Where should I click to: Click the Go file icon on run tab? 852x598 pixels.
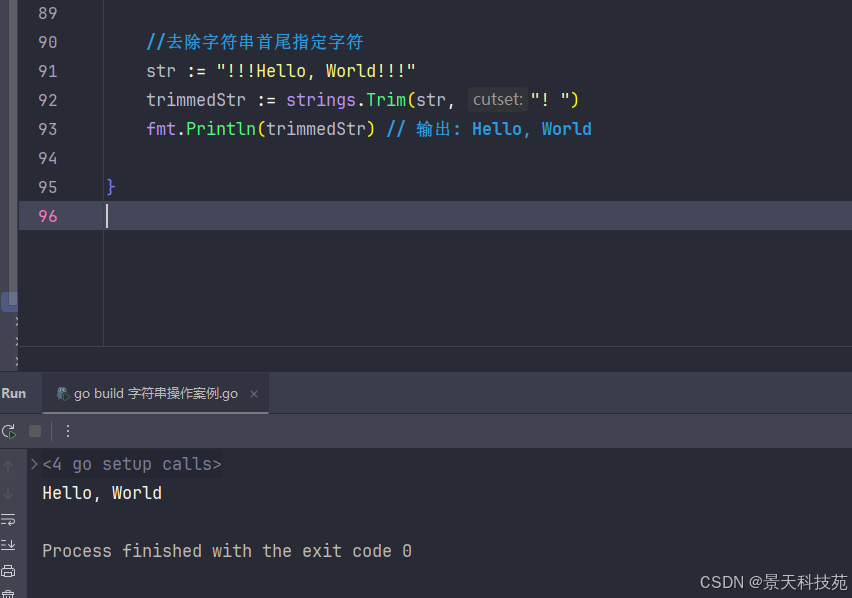pyautogui.click(x=63, y=394)
